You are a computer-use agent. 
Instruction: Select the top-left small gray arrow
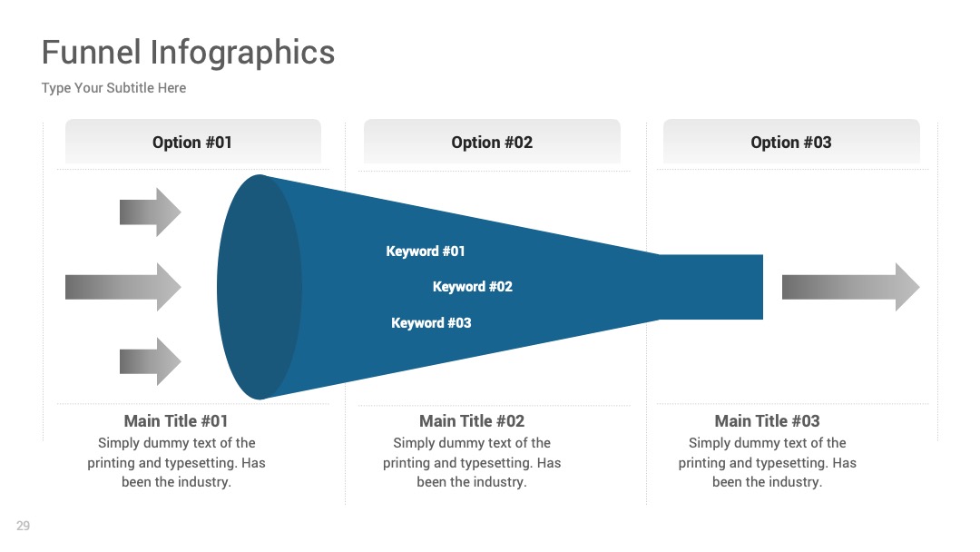pos(150,212)
